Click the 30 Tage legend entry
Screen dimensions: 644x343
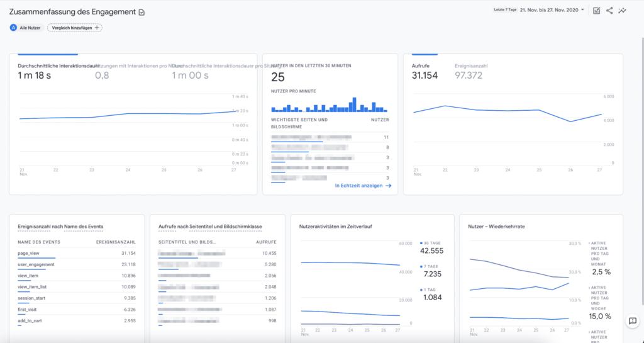click(431, 243)
